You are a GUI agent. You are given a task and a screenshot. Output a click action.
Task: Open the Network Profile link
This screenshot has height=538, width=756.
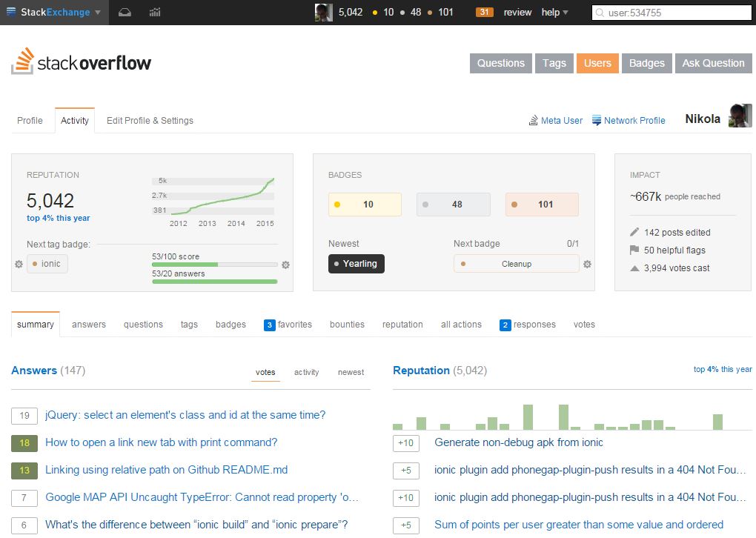pyautogui.click(x=634, y=121)
